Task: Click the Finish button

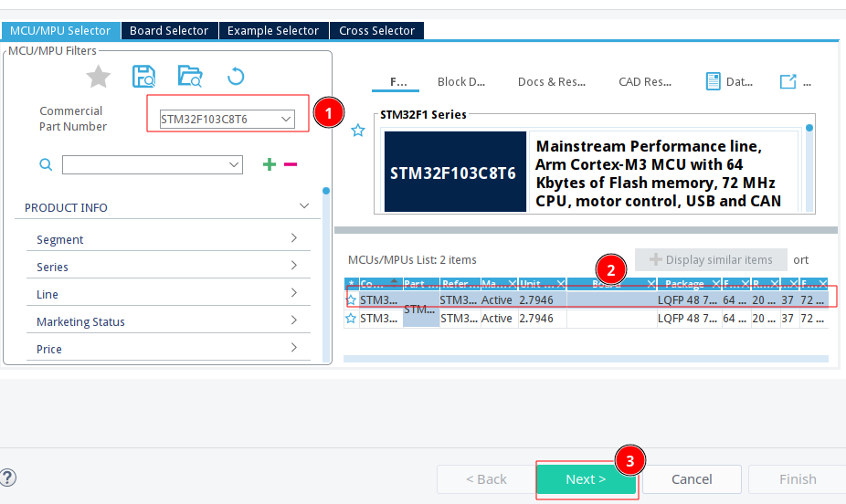Action: (x=798, y=478)
